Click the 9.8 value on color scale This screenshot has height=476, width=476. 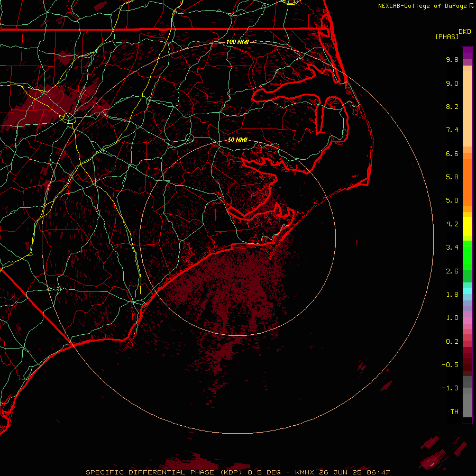452,59
